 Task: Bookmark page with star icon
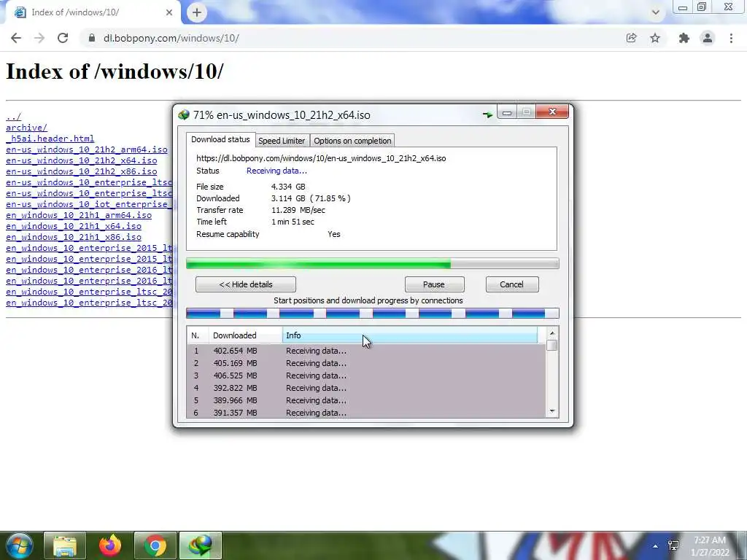pyautogui.click(x=655, y=38)
